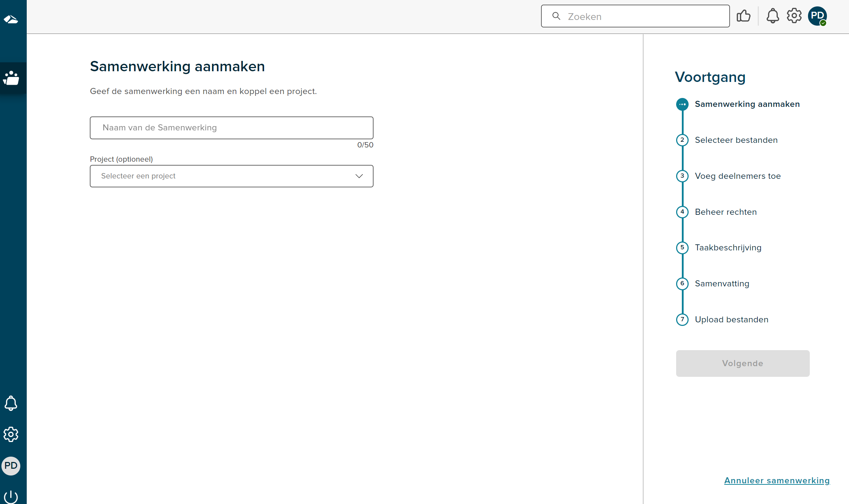Click the step 4 circle marker
Image resolution: width=849 pixels, height=504 pixels.
pos(682,212)
